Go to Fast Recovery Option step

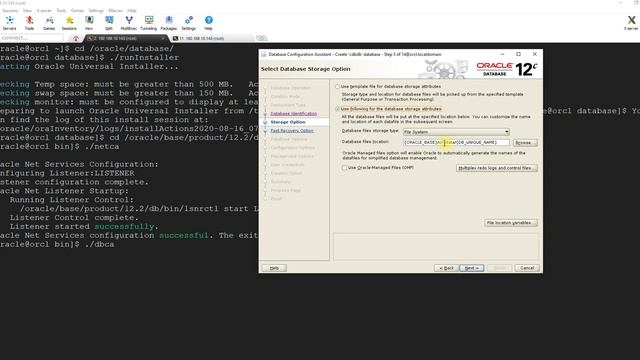click(x=292, y=131)
